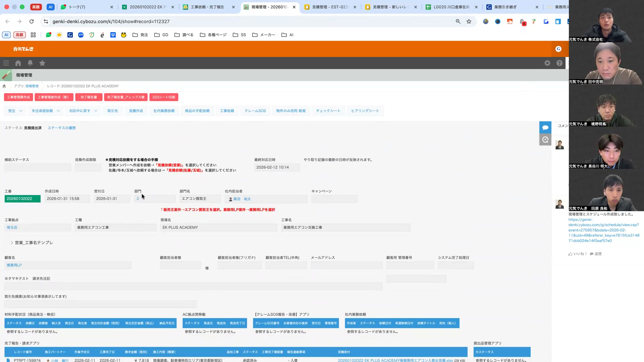This screenshot has height=362, width=644.
Task: Click the 工事管理票作成 button
Action: pos(18,97)
